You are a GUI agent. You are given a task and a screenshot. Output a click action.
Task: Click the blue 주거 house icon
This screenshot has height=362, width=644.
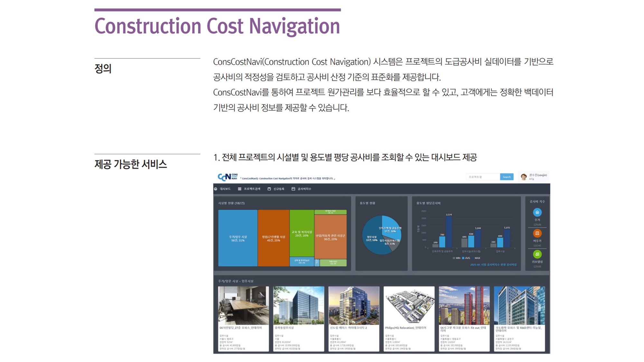point(537,212)
